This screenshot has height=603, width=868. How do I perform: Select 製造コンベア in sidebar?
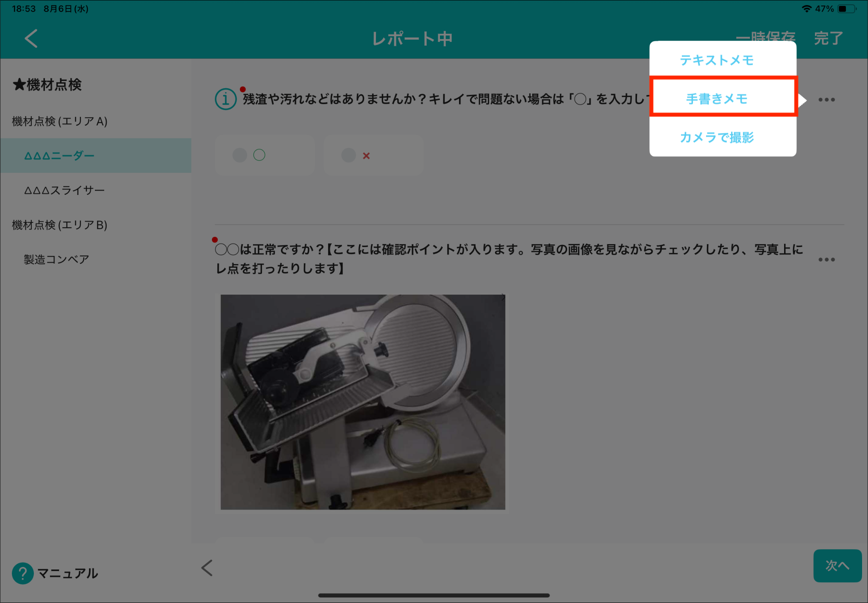coord(56,259)
